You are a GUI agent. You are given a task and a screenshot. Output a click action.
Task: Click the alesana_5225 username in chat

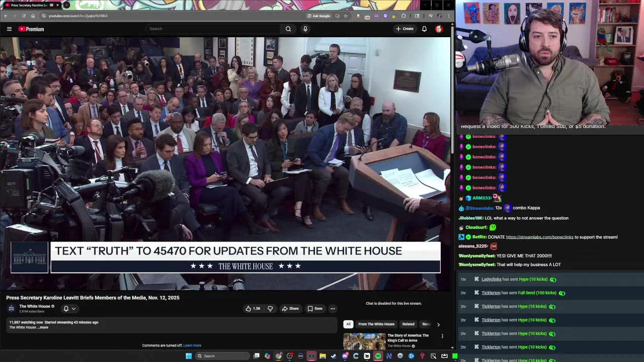(x=473, y=246)
